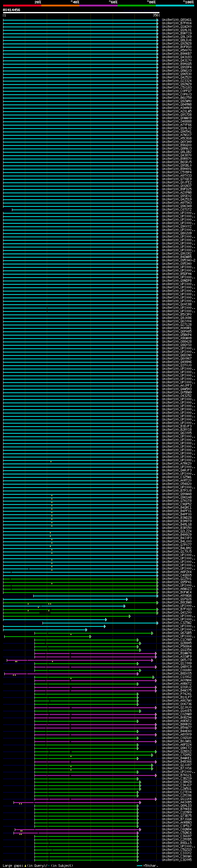Select the UniRef100_A8PZK4 label
The image size is (197, 868).
coord(177,572)
